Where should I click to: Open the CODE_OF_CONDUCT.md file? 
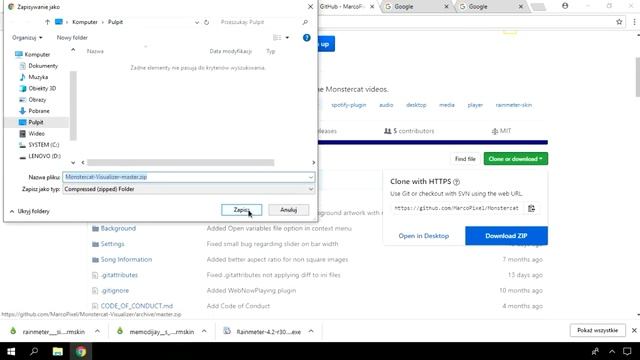(x=137, y=306)
